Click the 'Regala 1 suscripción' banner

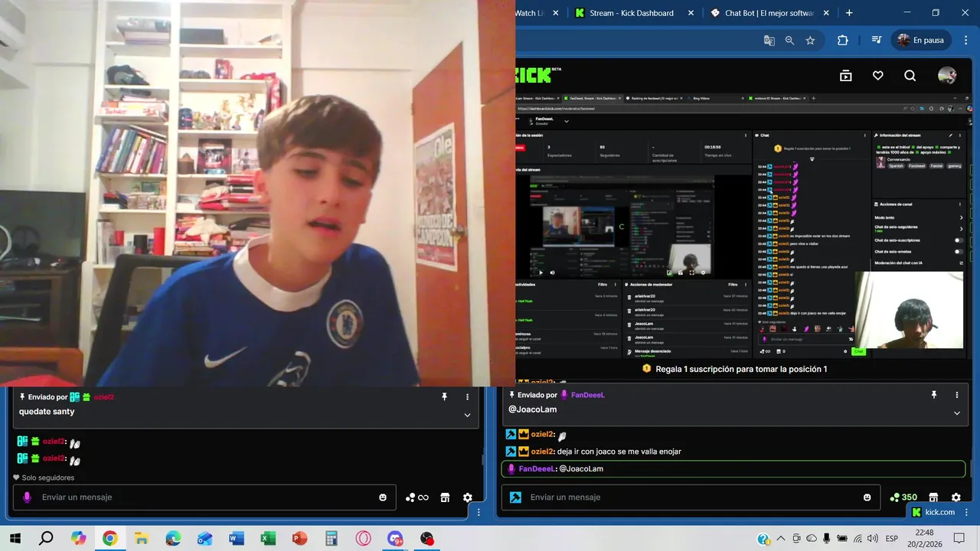(735, 369)
